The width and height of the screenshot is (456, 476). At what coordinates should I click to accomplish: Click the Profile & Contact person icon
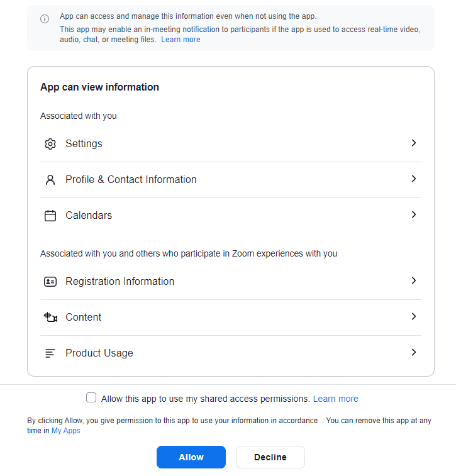click(x=50, y=180)
